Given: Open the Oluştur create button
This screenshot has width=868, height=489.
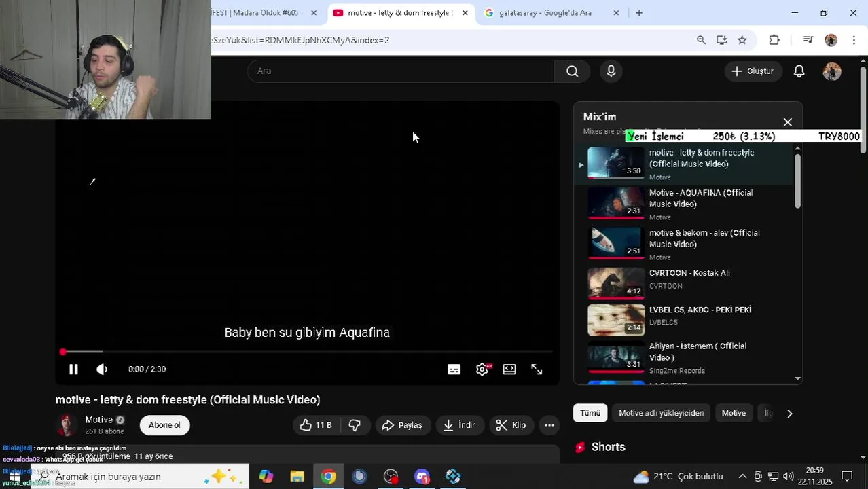Looking at the screenshot, I should click(753, 71).
